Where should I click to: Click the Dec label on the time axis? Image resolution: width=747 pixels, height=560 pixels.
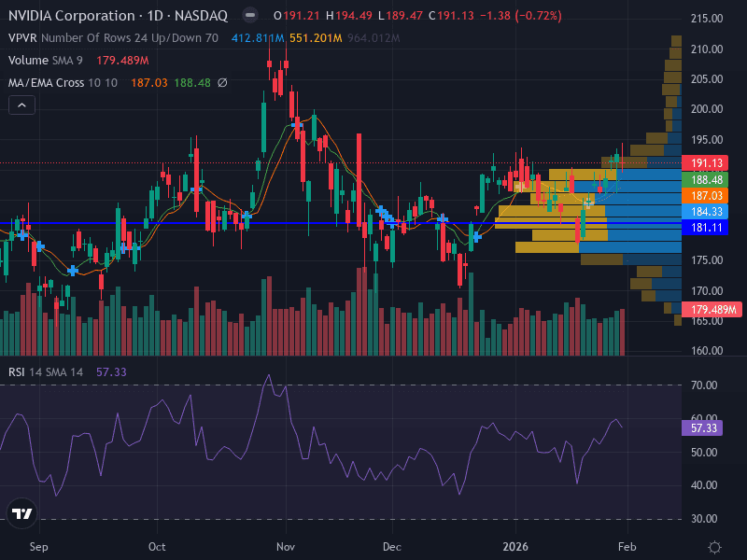coord(392,547)
